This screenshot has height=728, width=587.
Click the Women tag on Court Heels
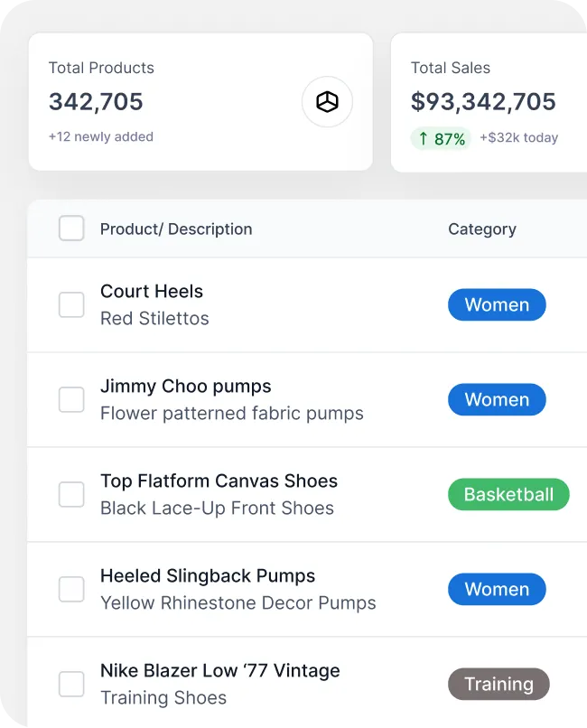point(497,305)
